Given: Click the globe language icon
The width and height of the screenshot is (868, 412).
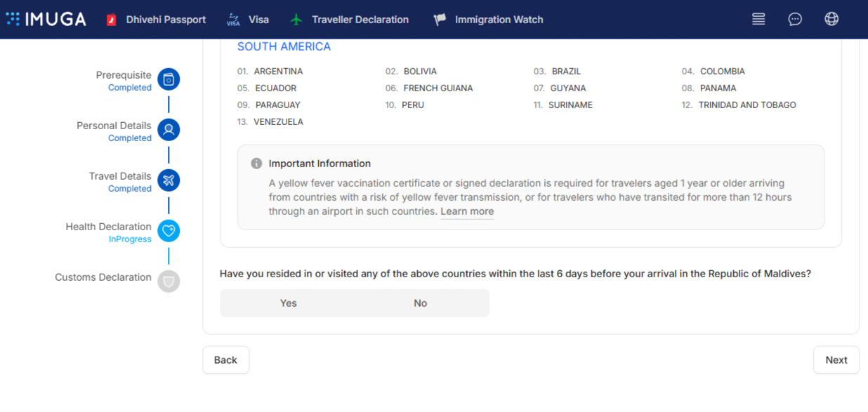Looking at the screenshot, I should 831,19.
